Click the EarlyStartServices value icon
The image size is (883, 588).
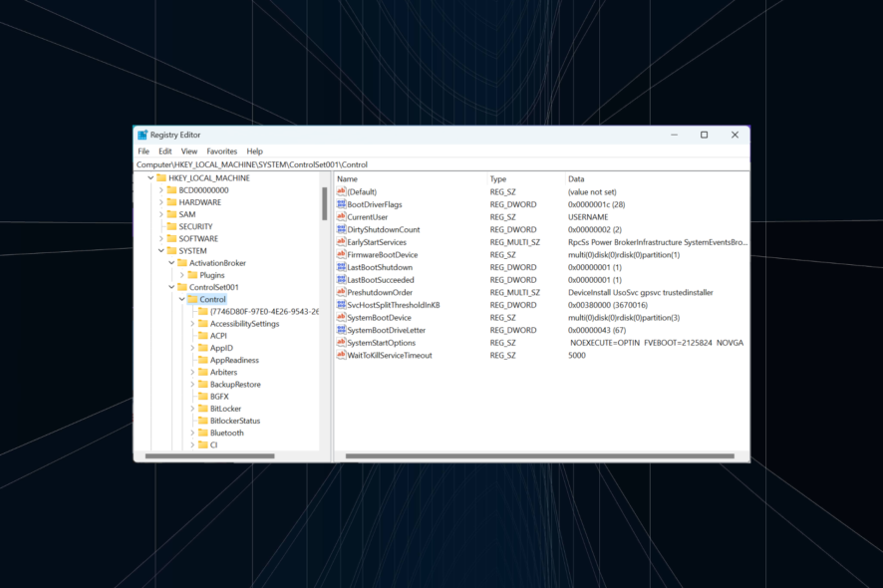tap(341, 241)
